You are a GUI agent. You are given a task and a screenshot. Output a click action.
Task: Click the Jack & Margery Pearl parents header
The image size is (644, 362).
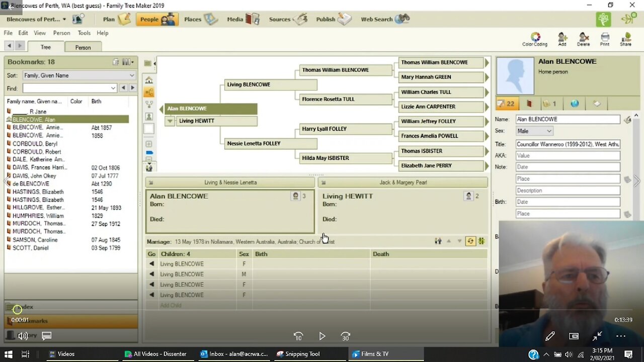[x=403, y=183]
